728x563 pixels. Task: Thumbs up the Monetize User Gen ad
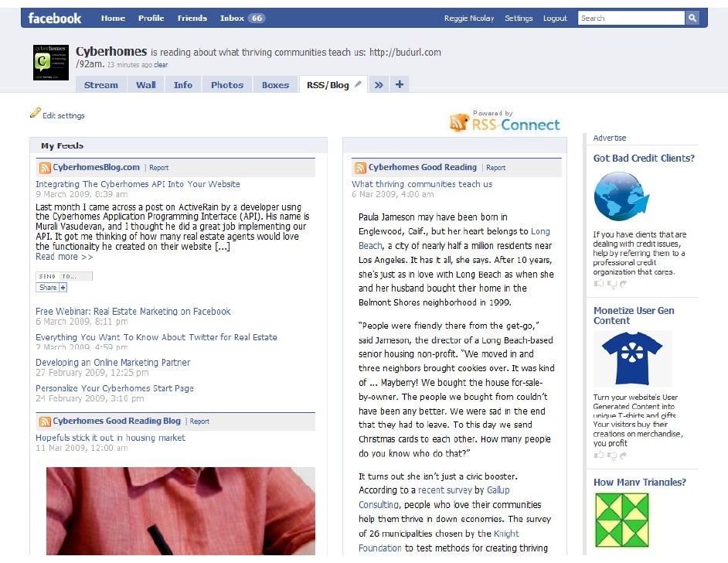pyautogui.click(x=598, y=454)
